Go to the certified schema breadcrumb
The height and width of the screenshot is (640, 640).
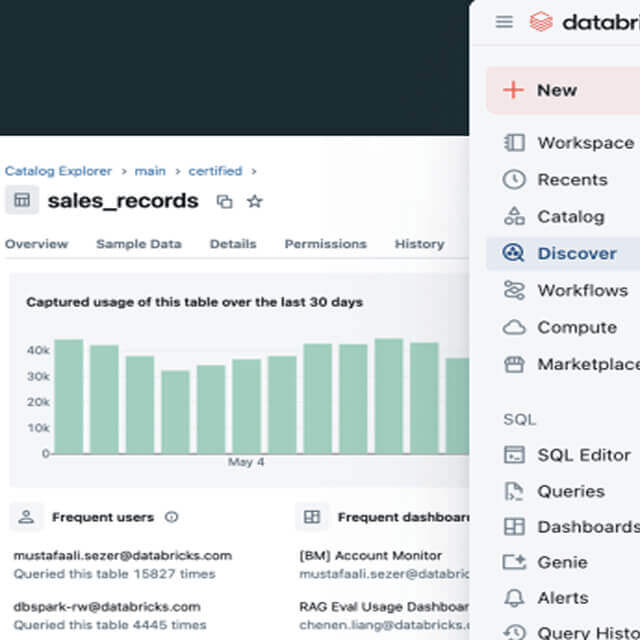[x=215, y=171]
